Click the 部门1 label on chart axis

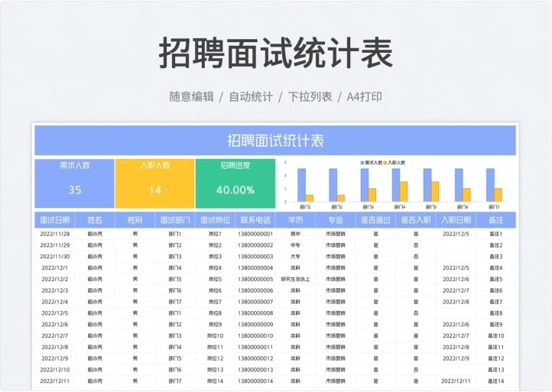(305, 207)
